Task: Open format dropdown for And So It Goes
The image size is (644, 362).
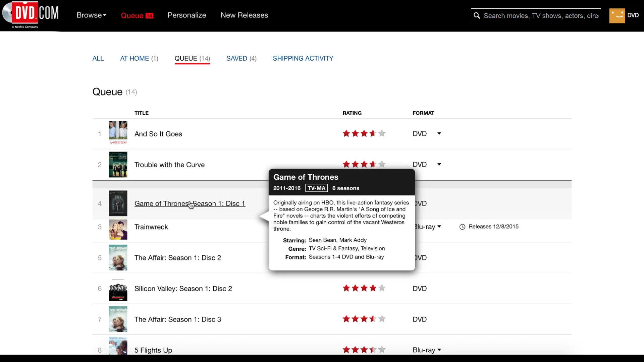Action: pyautogui.click(x=439, y=133)
